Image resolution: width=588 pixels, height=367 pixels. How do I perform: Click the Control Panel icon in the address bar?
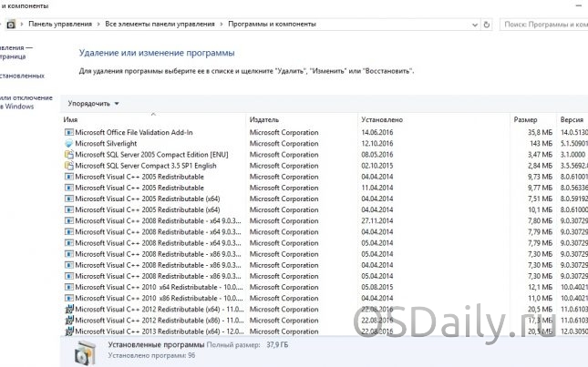click(11, 25)
